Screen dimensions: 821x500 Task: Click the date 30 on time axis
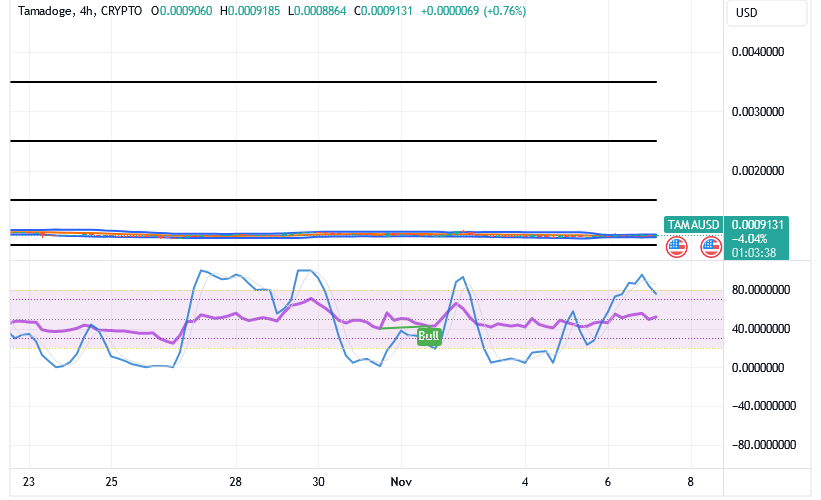(318, 482)
